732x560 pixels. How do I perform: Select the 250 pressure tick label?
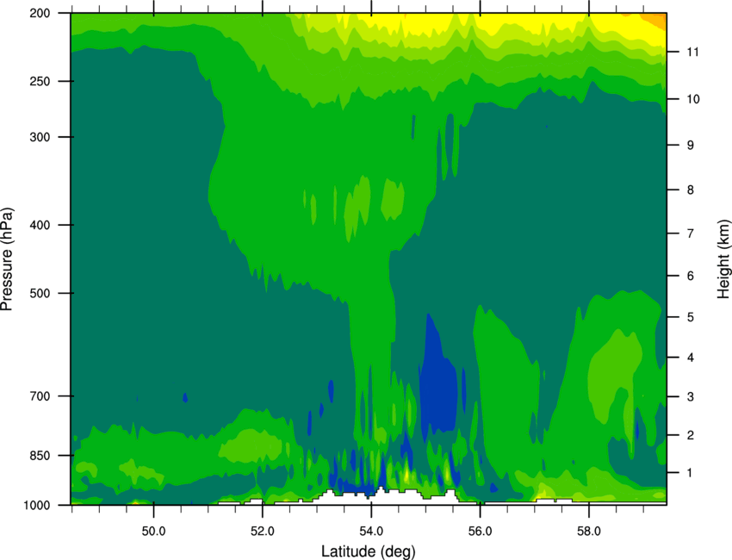tap(40, 81)
